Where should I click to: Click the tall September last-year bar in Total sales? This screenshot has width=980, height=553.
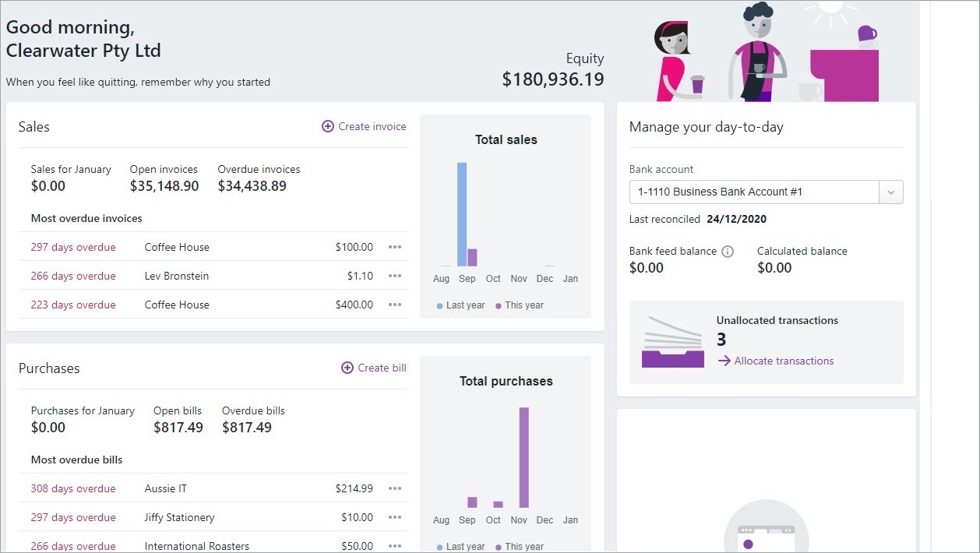[462, 214]
